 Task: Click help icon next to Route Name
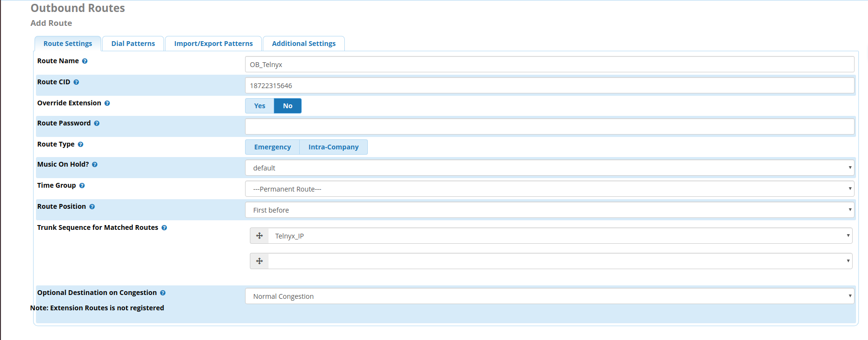85,61
